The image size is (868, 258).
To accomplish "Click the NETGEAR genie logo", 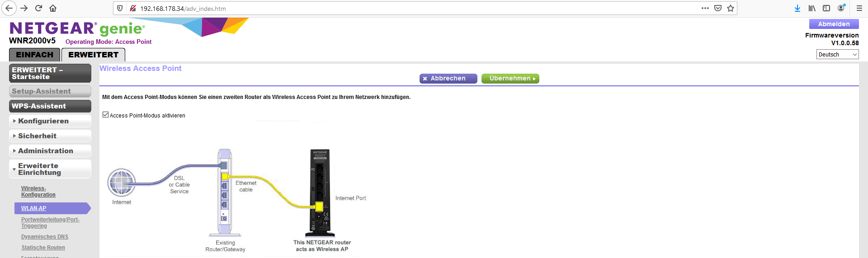I will [77, 28].
